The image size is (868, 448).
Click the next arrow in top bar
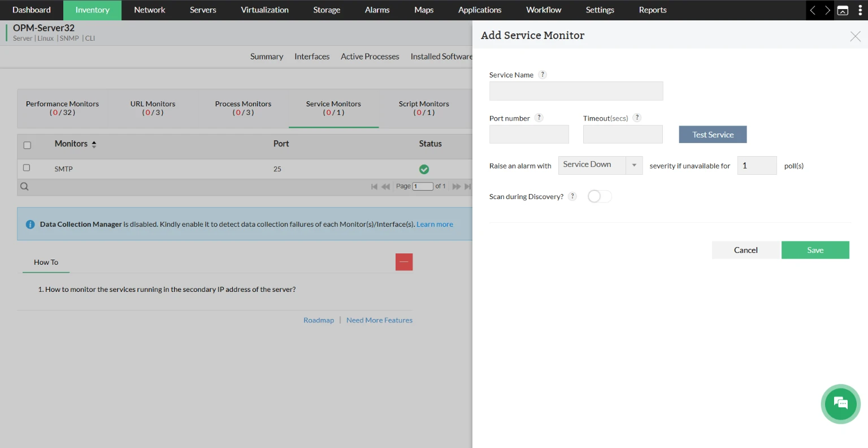pyautogui.click(x=827, y=10)
